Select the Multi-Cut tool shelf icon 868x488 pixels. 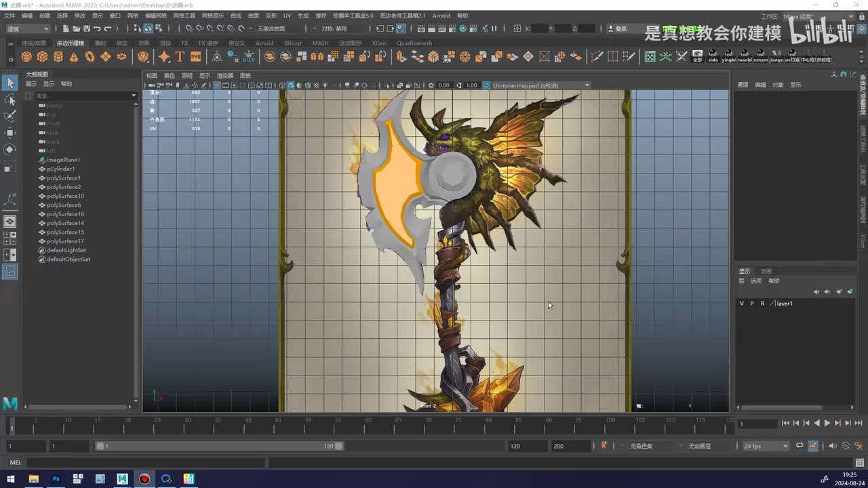click(x=597, y=57)
